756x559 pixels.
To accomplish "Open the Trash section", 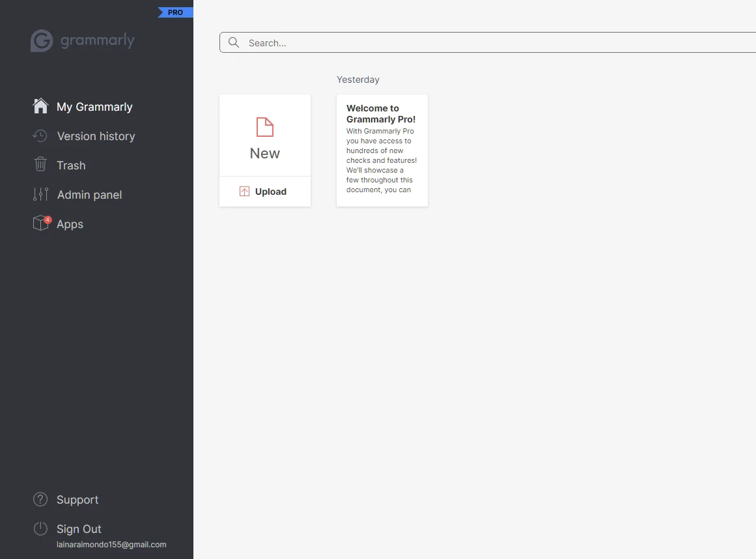I will point(71,165).
